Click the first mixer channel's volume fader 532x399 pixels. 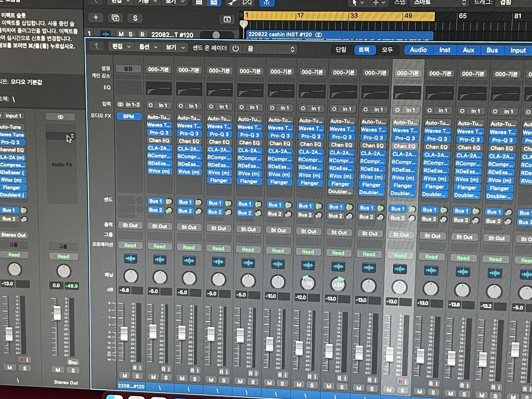pyautogui.click(x=124, y=334)
